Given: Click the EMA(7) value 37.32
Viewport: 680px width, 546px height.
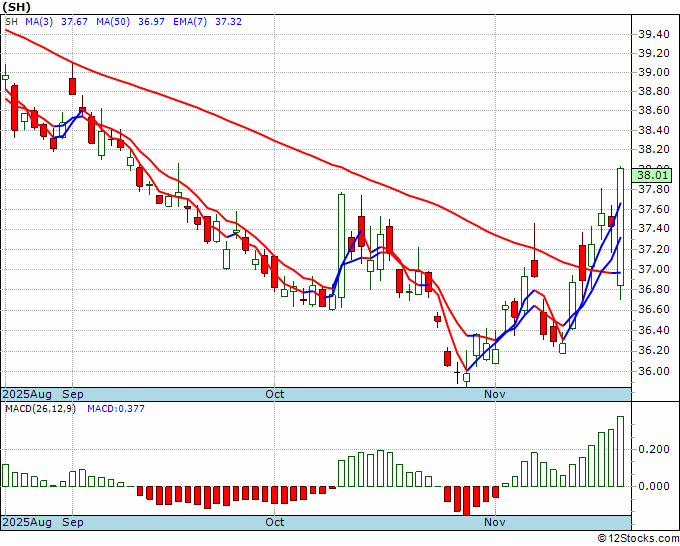Looking at the screenshot, I should (x=229, y=22).
